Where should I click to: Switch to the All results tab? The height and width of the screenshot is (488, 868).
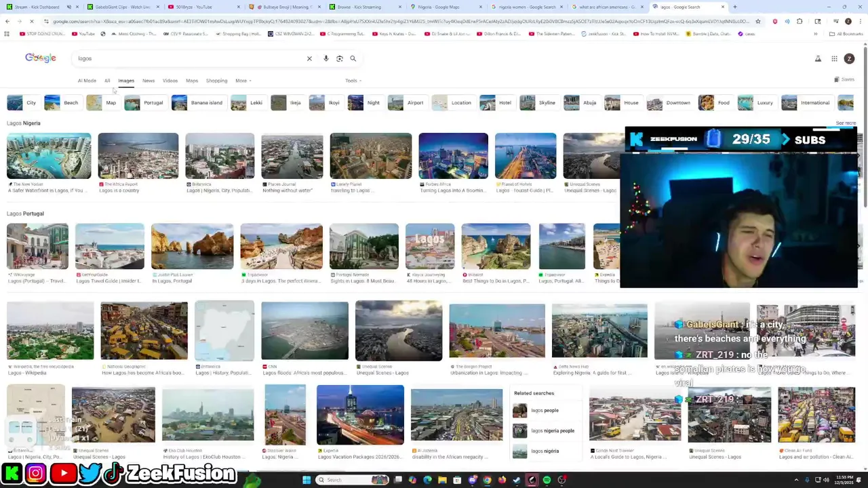coord(107,81)
